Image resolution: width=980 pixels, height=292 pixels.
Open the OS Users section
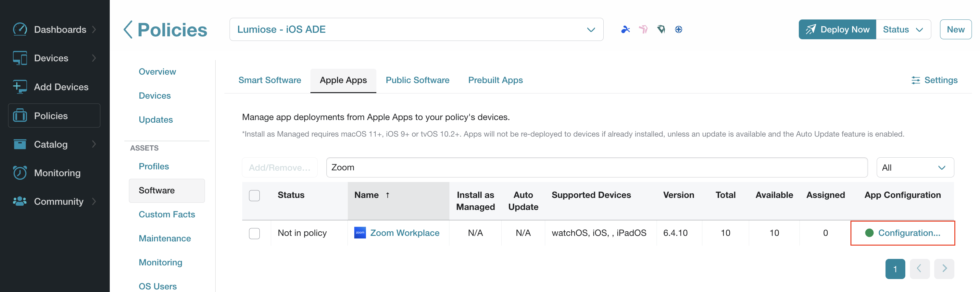pyautogui.click(x=157, y=286)
